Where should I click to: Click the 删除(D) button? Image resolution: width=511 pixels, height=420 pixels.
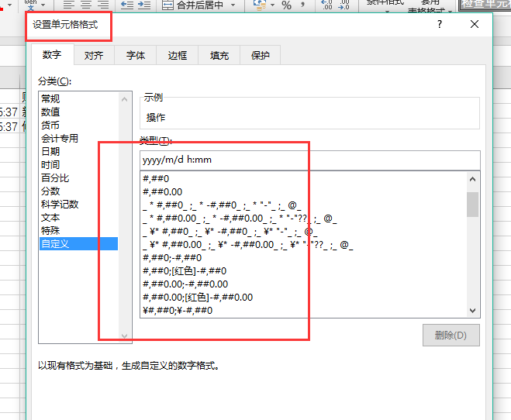pyautogui.click(x=451, y=335)
